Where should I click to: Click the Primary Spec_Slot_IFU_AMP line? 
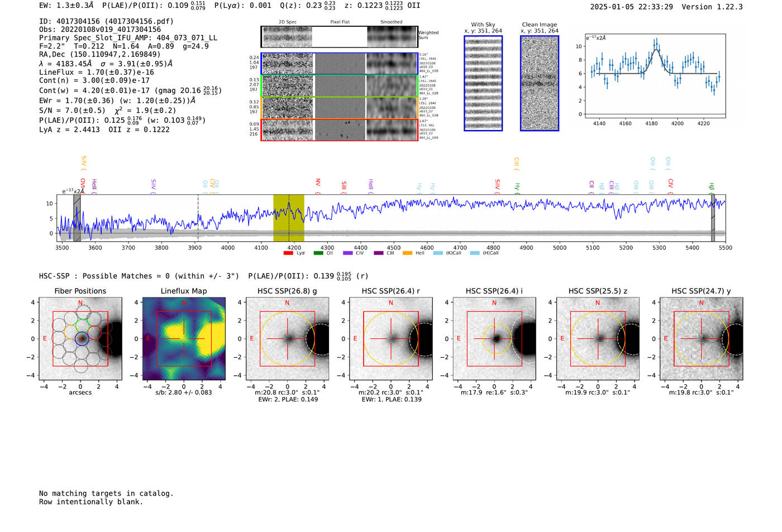[128, 38]
